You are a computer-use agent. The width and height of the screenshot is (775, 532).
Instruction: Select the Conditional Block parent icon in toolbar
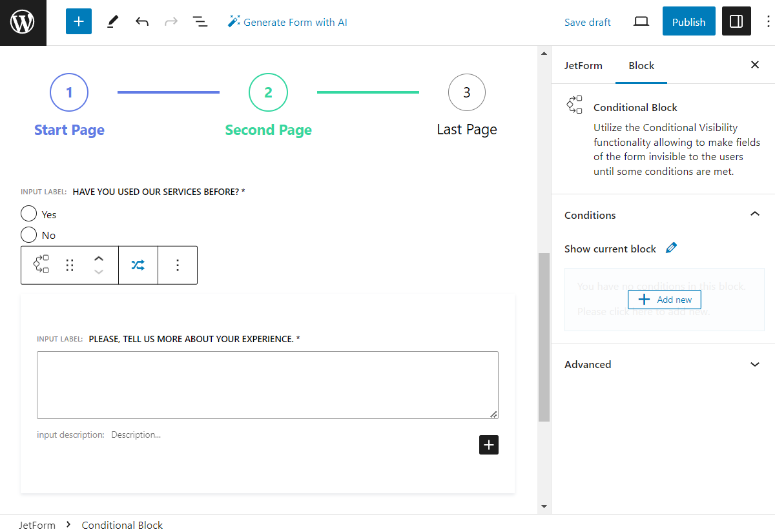click(40, 265)
